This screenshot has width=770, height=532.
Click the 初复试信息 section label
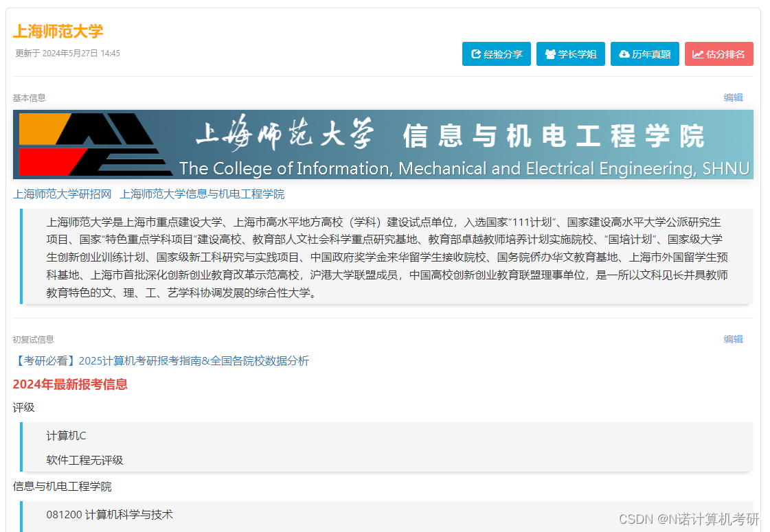[x=33, y=340]
